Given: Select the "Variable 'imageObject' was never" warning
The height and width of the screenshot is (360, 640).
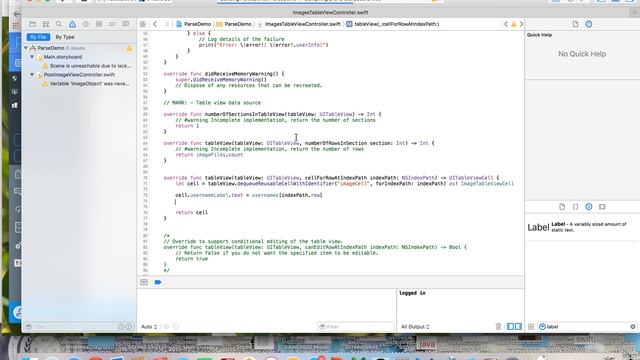Looking at the screenshot, I should point(86,84).
